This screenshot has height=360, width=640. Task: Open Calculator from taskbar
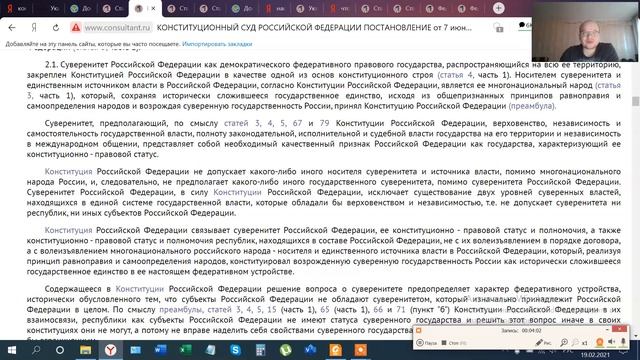[260, 350]
